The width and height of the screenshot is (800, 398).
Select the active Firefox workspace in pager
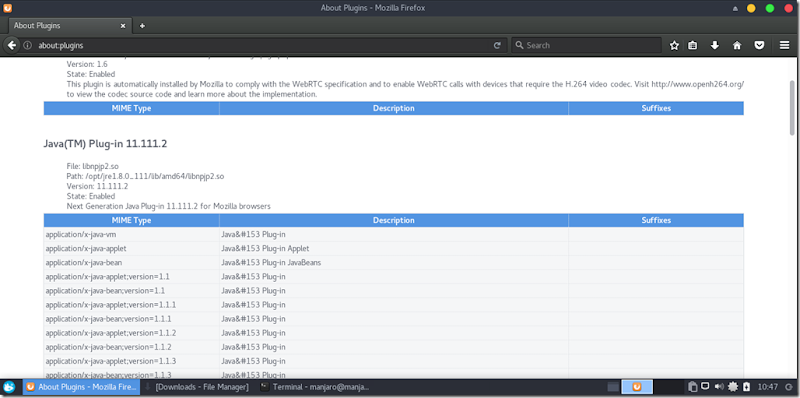(637, 387)
